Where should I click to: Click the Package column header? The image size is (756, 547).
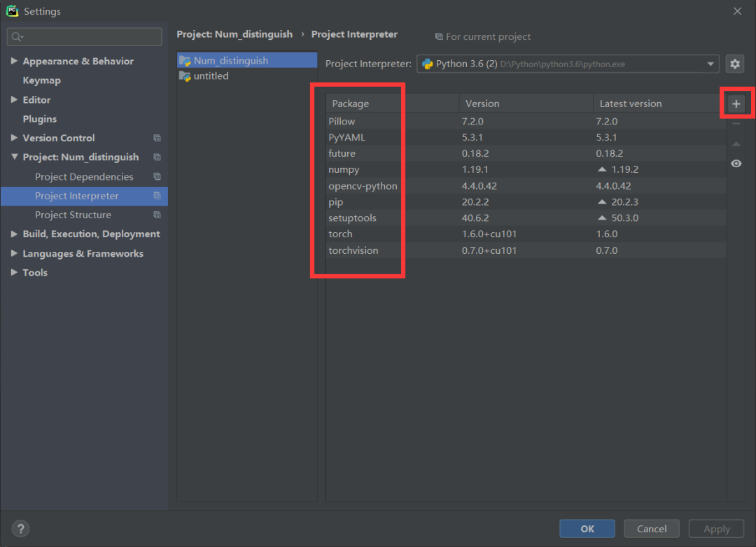[393, 104]
